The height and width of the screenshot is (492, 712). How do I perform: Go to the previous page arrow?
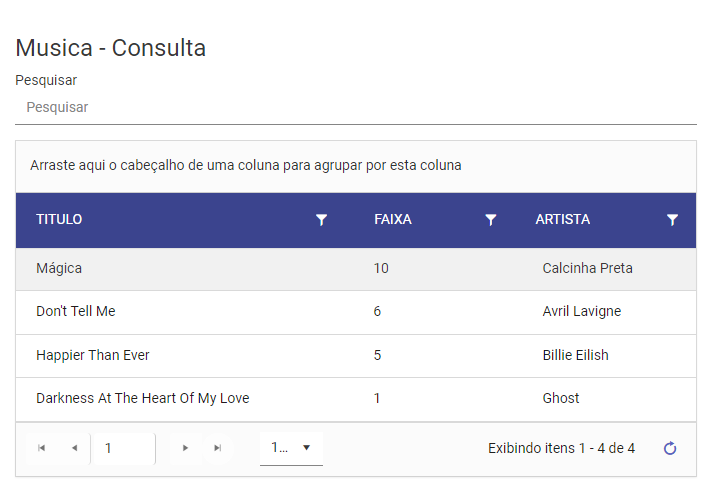[x=74, y=448]
